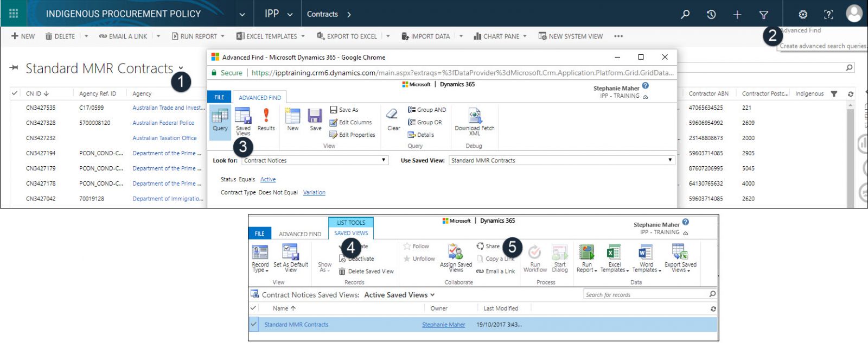Open the help question mark icon
Image resolution: width=868 pixels, height=347 pixels.
coord(828,15)
